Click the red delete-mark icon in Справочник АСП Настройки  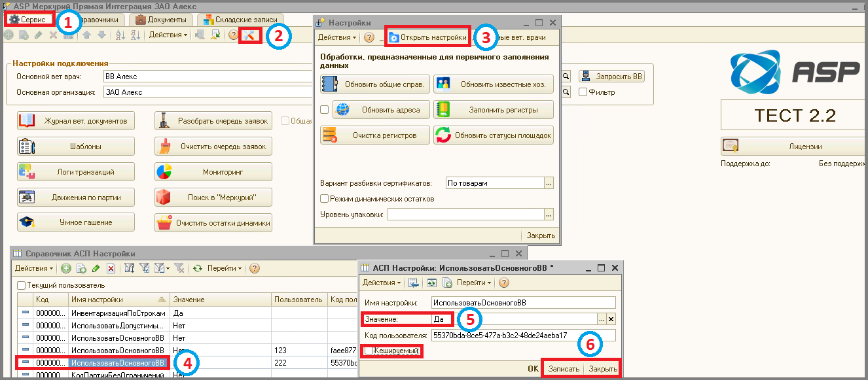point(111,268)
